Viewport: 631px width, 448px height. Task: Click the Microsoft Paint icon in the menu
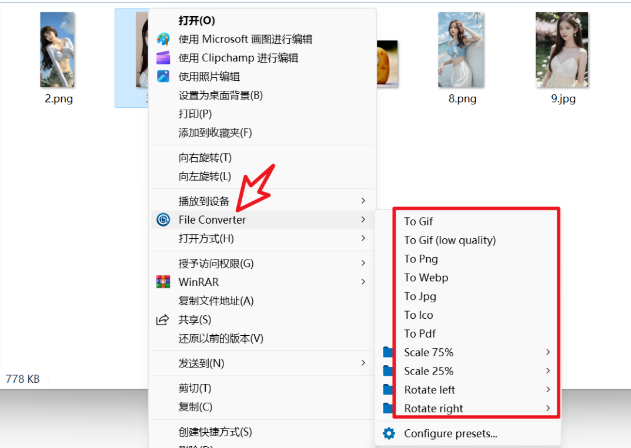(x=163, y=39)
